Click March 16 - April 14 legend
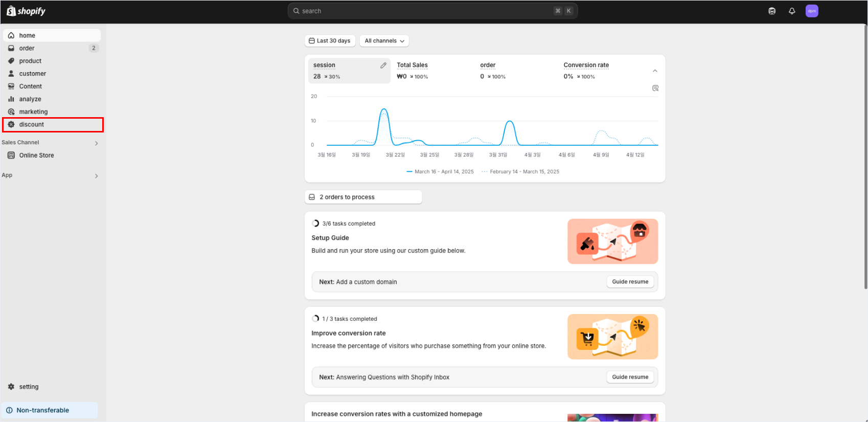Screen dimensions: 868x422 click(440, 172)
